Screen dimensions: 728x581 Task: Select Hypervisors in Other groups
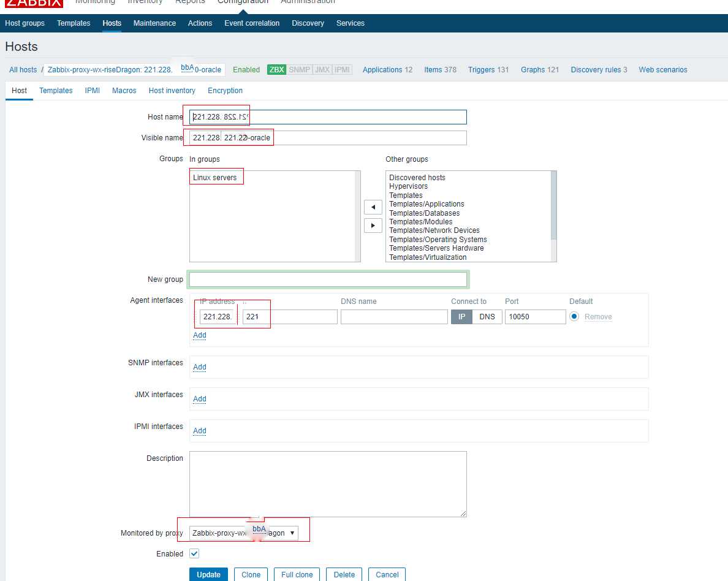(x=409, y=186)
